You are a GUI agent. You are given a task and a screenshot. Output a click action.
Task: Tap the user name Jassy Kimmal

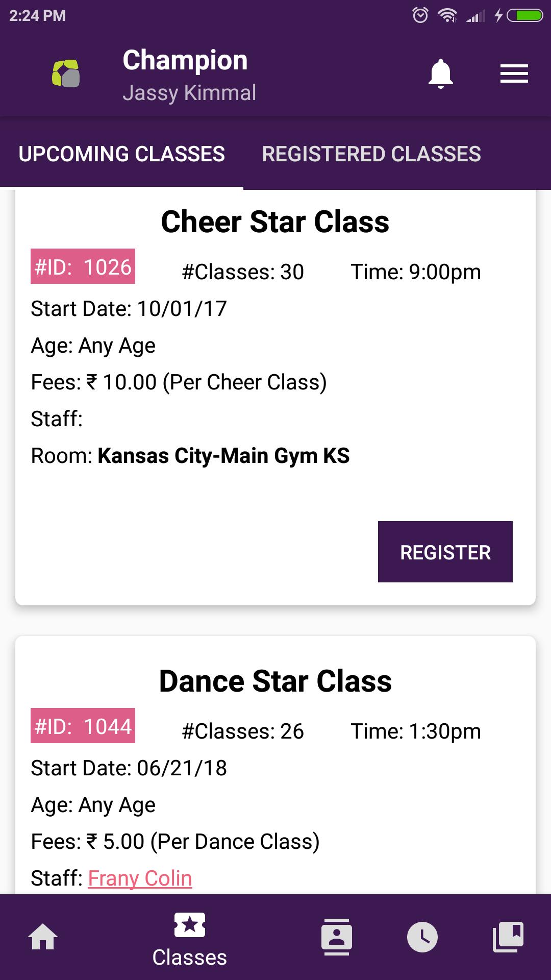click(x=190, y=92)
